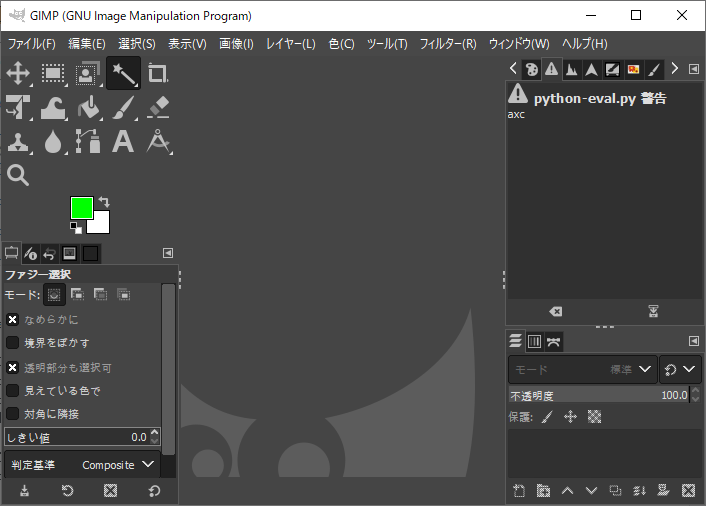This screenshot has height=506, width=706.
Task: Select the Paths tool
Action: point(88,141)
